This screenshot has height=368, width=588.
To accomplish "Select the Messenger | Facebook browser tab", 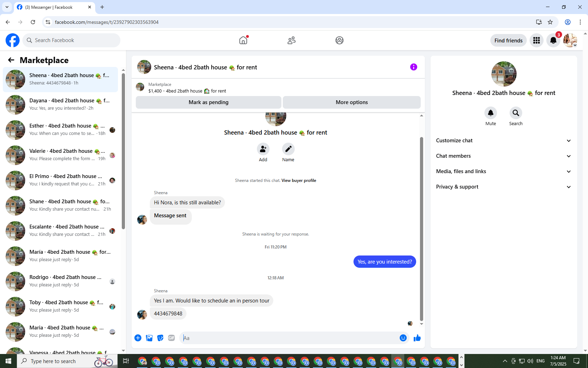I will tap(54, 7).
